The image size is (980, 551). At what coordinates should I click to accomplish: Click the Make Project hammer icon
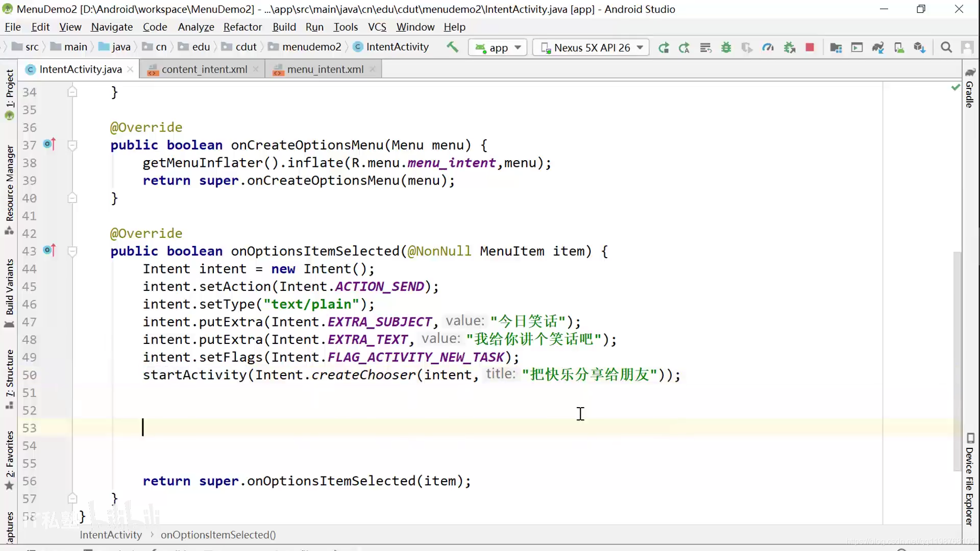coord(452,47)
